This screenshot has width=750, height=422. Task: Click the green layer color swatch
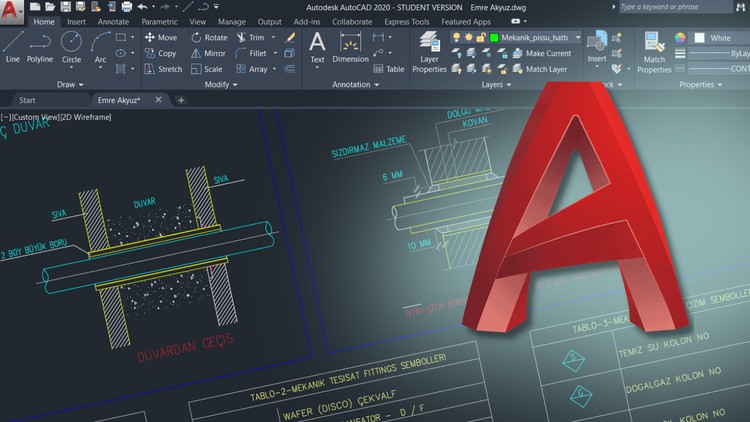pyautogui.click(x=493, y=37)
